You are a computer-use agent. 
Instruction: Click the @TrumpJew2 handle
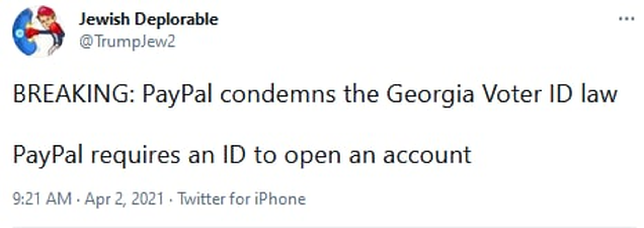coord(127,42)
